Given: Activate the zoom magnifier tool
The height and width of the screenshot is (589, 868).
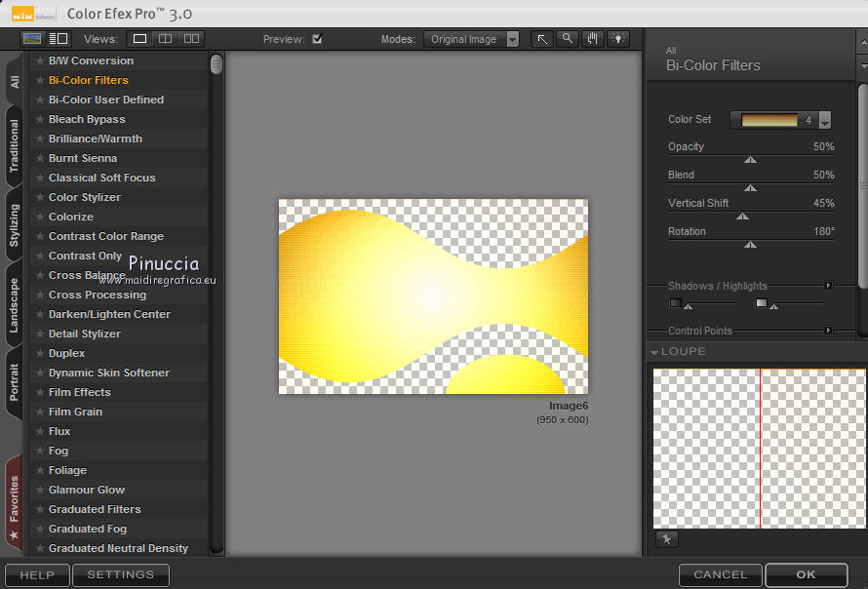Looking at the screenshot, I should point(568,39).
